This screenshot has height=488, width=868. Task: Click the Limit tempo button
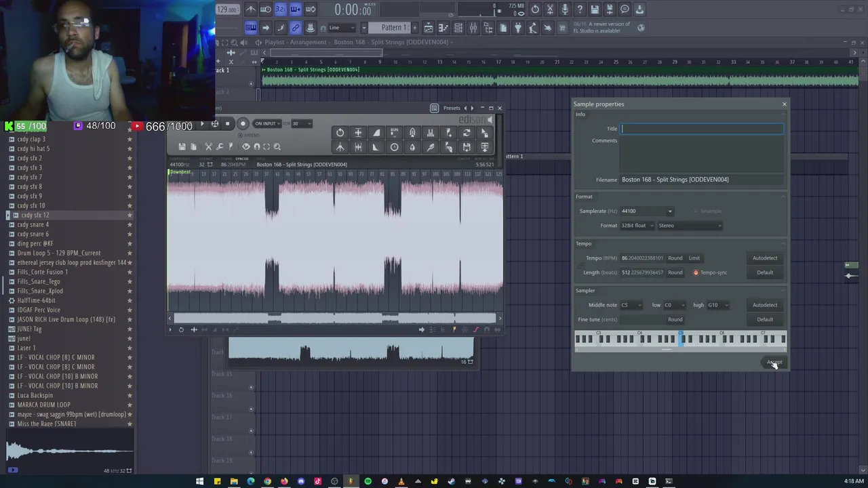click(x=694, y=258)
